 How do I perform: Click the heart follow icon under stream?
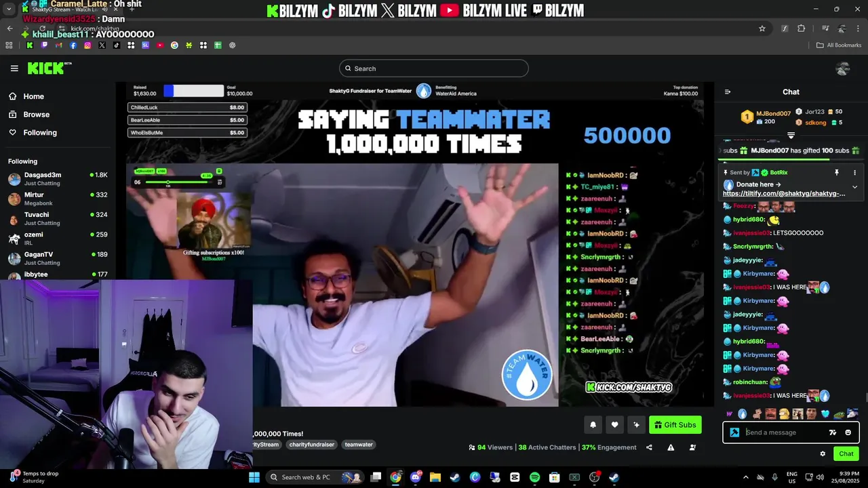614,425
